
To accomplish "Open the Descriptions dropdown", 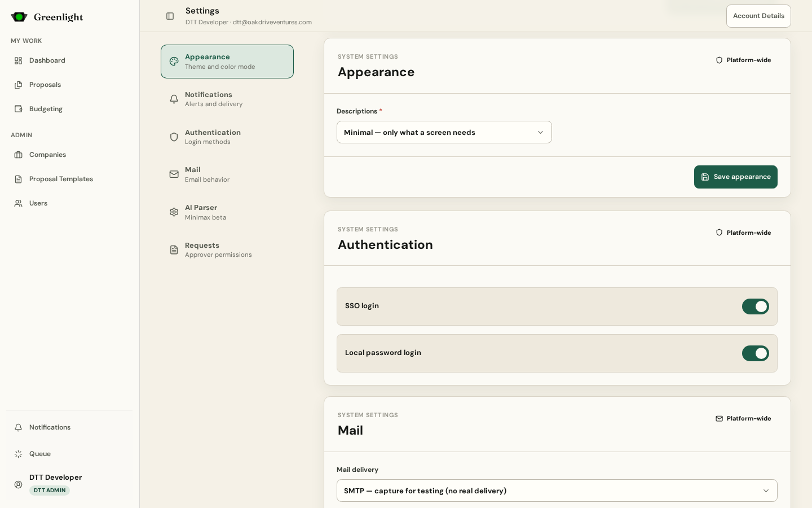I will pos(444,132).
